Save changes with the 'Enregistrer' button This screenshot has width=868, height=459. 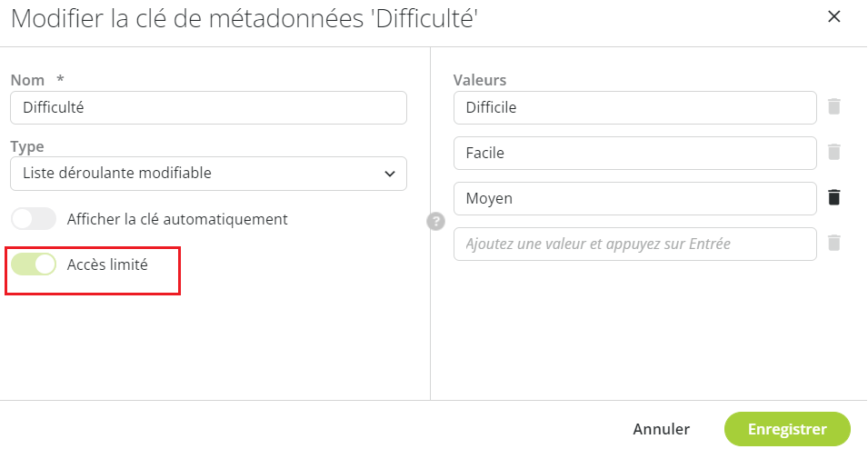[x=787, y=429]
